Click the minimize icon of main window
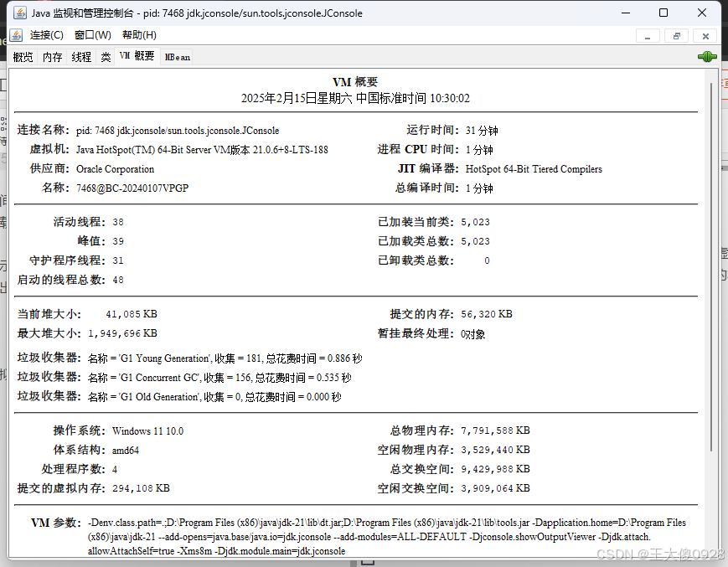 [625, 13]
